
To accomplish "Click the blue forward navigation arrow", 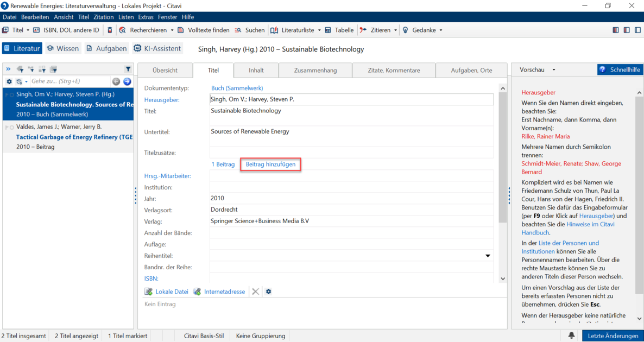I will click(x=127, y=81).
